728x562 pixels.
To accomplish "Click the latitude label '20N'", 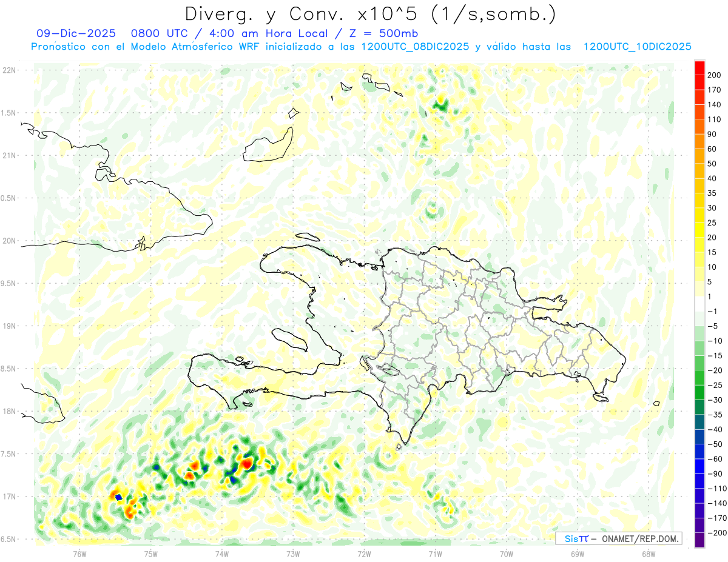I will (x=10, y=241).
